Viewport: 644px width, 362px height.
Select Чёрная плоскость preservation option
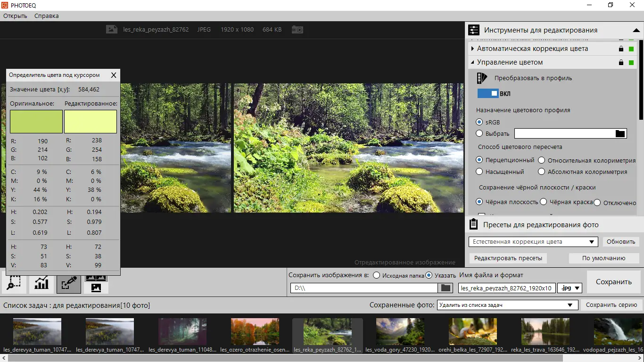[x=479, y=202]
